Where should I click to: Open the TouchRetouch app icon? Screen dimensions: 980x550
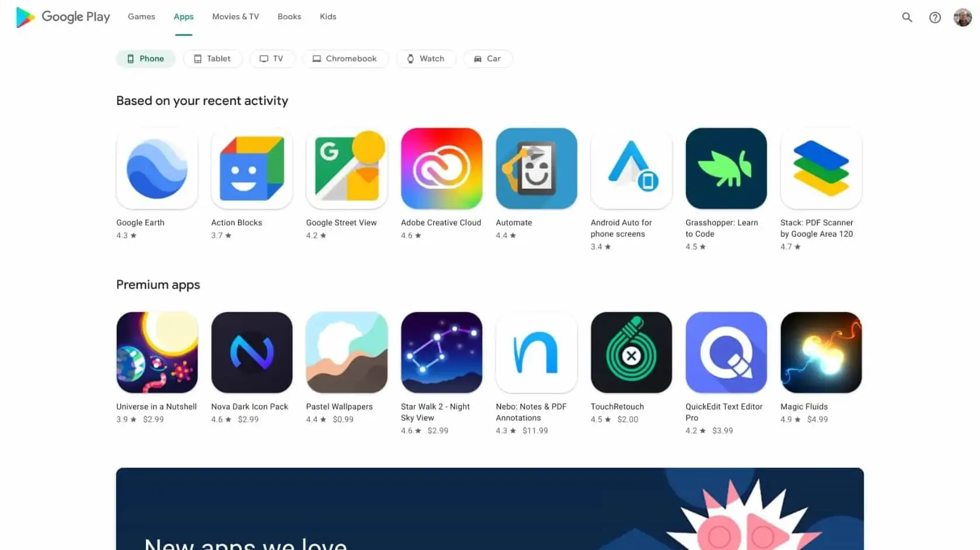pyautogui.click(x=631, y=352)
